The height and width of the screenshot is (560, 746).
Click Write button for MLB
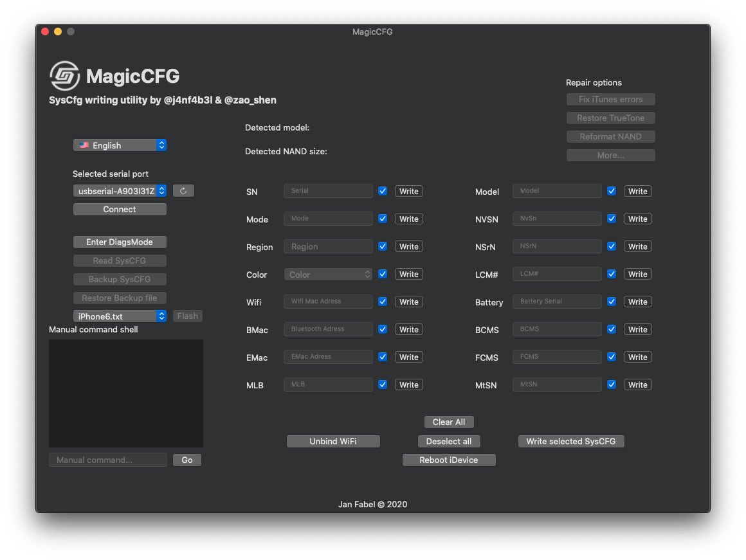pos(408,384)
